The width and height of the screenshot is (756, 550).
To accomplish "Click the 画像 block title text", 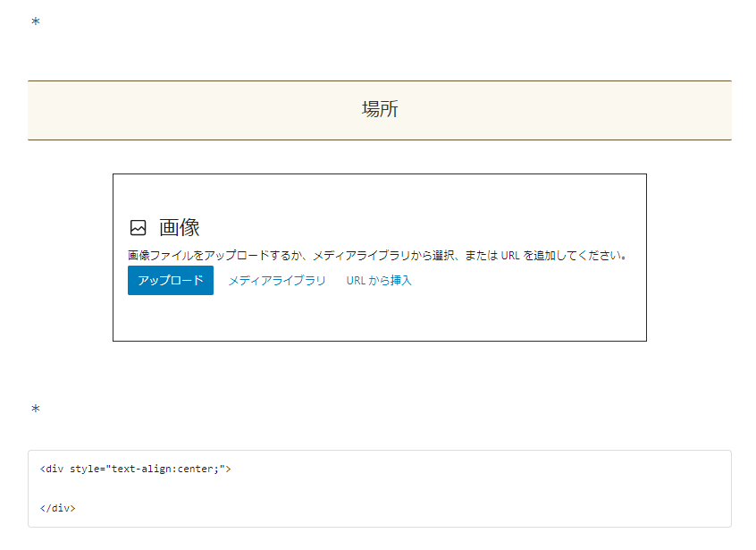I will click(180, 228).
